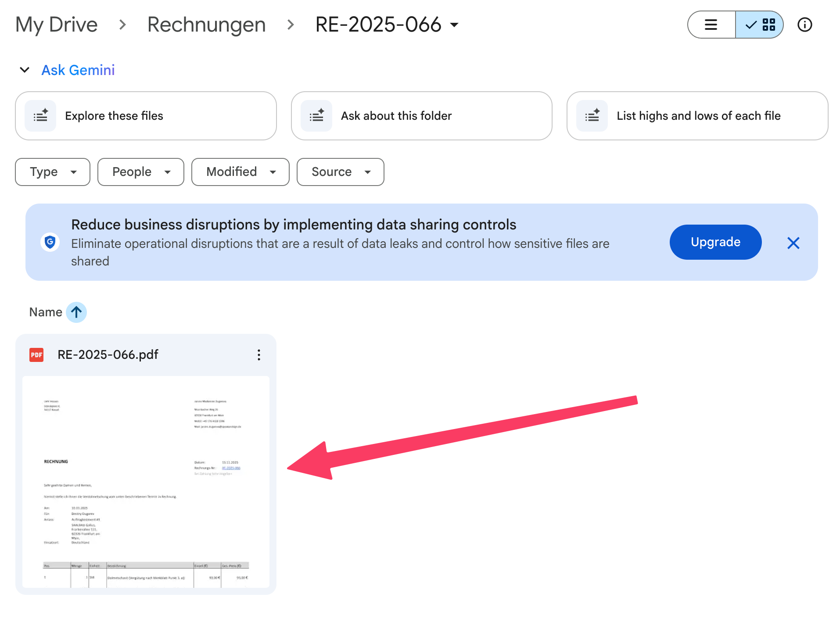840x644 pixels.
Task: Expand the Modified filter dropdown
Action: pyautogui.click(x=240, y=172)
